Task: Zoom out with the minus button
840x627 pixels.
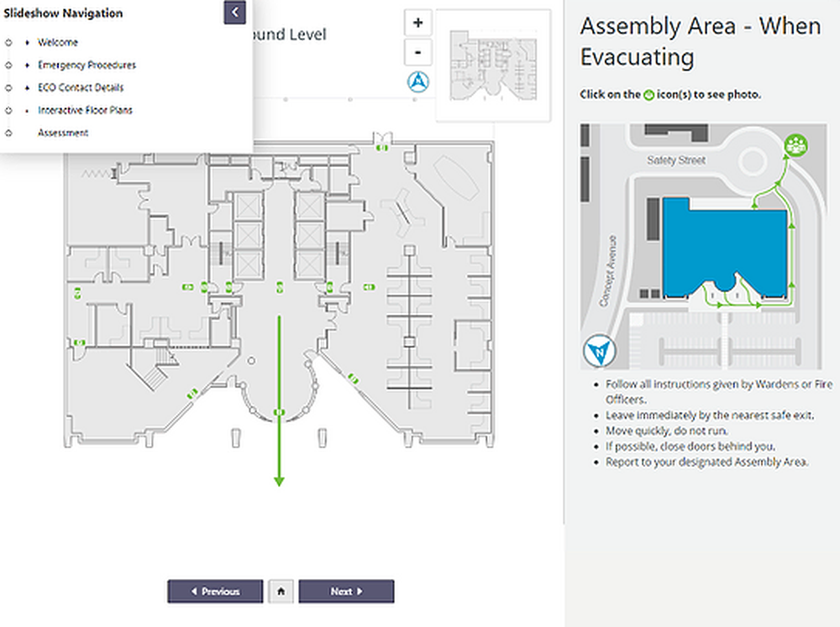Action: pyautogui.click(x=417, y=53)
